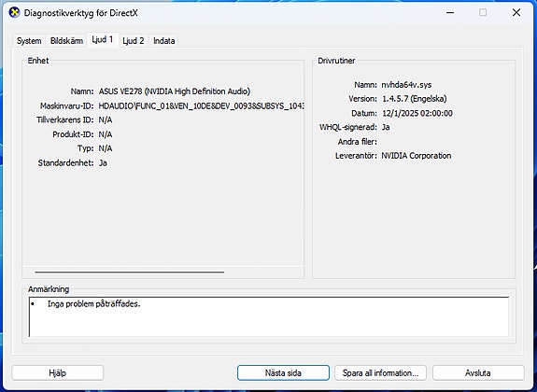The width and height of the screenshot is (537, 392).
Task: Switch to the System tab
Action: [x=29, y=41]
